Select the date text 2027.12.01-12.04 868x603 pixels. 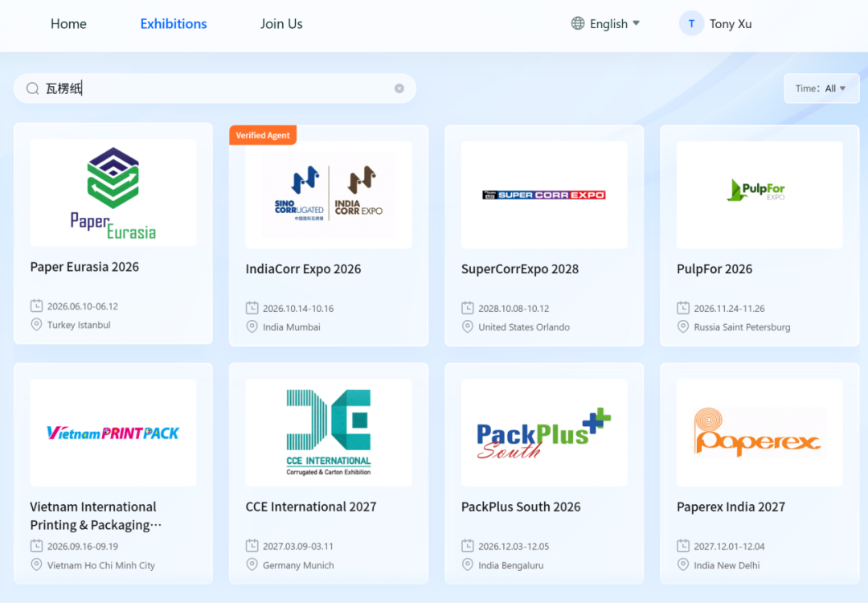pyautogui.click(x=730, y=547)
